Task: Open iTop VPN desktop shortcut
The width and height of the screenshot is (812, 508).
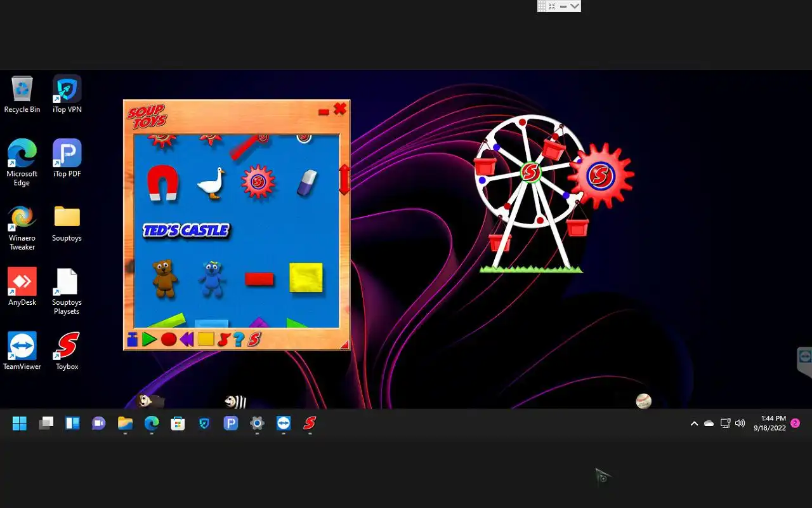Action: click(x=67, y=94)
